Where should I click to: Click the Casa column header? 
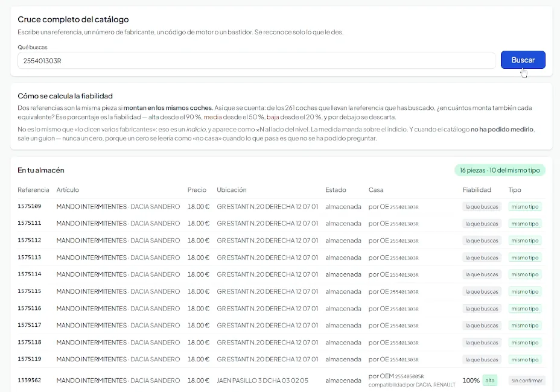tap(376, 190)
